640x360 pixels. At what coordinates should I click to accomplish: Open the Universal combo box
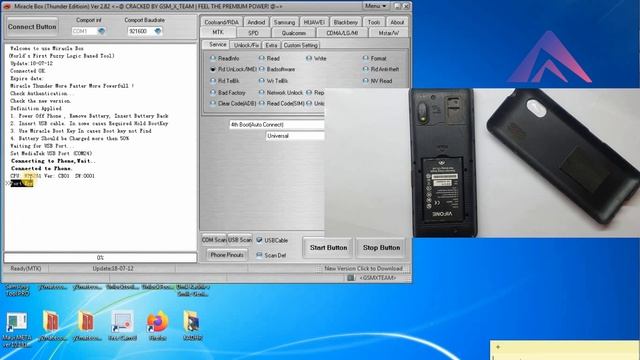tap(295, 136)
